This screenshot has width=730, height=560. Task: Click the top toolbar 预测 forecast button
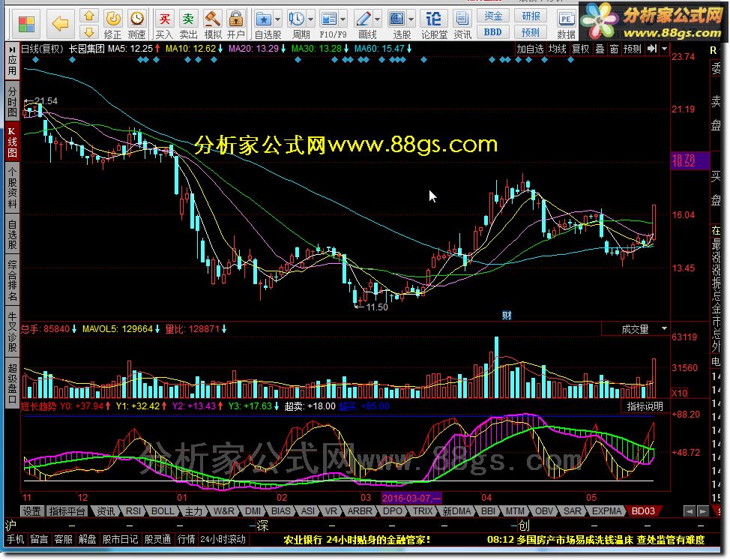tap(531, 32)
